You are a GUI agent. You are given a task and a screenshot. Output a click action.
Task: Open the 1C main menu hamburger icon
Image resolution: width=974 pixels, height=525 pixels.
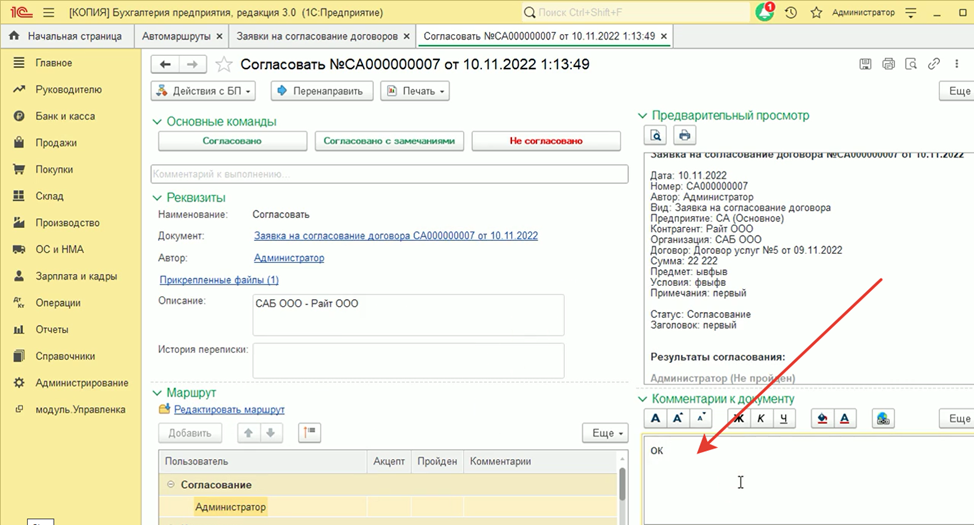pyautogui.click(x=48, y=12)
